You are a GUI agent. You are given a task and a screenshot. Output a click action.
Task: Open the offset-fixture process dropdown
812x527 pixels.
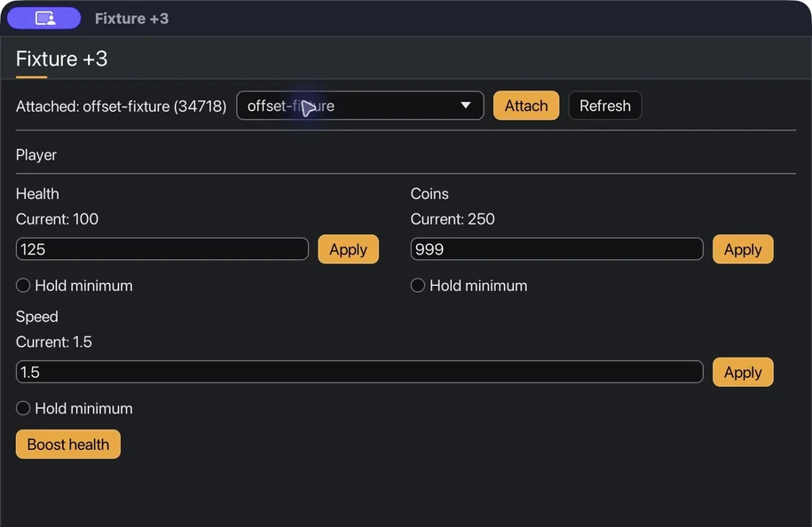pos(360,106)
